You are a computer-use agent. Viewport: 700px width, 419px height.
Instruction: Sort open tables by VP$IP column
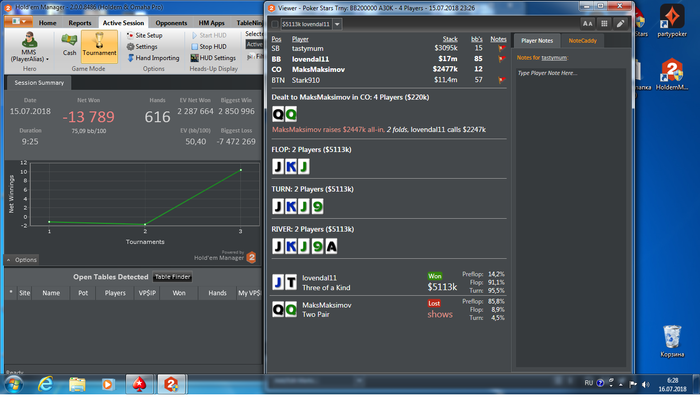coord(147,293)
